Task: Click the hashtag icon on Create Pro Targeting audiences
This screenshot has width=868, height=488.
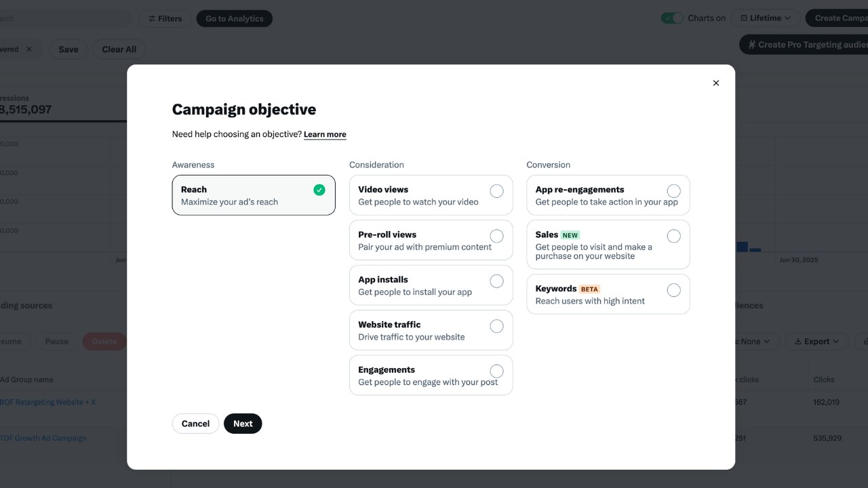Action: click(x=752, y=44)
